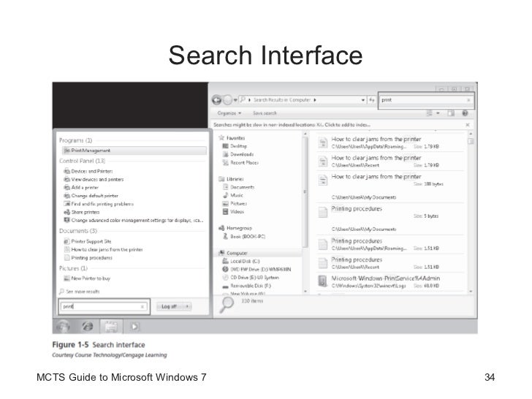The width and height of the screenshot is (532, 399).
Task: Click Log off button in Start menu
Action: point(170,306)
